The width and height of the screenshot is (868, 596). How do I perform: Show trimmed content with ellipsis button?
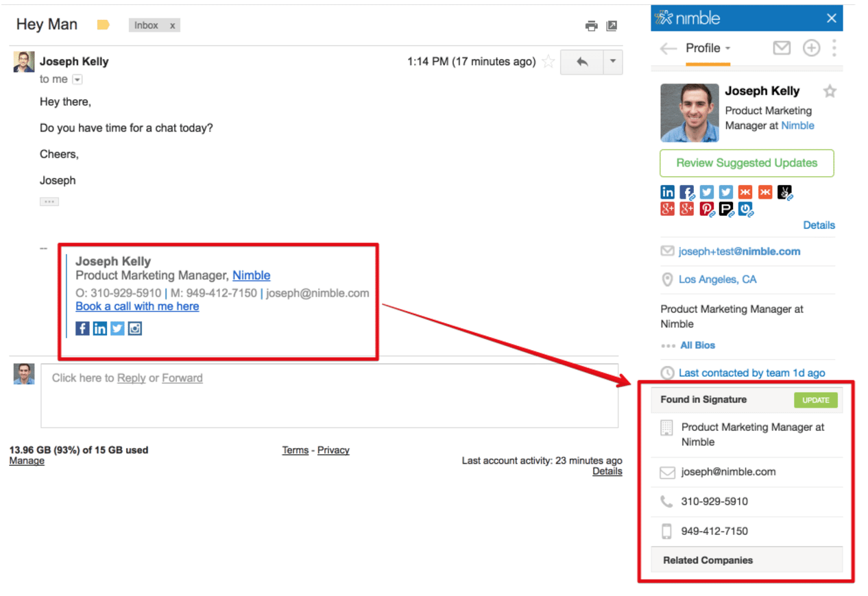(x=49, y=201)
